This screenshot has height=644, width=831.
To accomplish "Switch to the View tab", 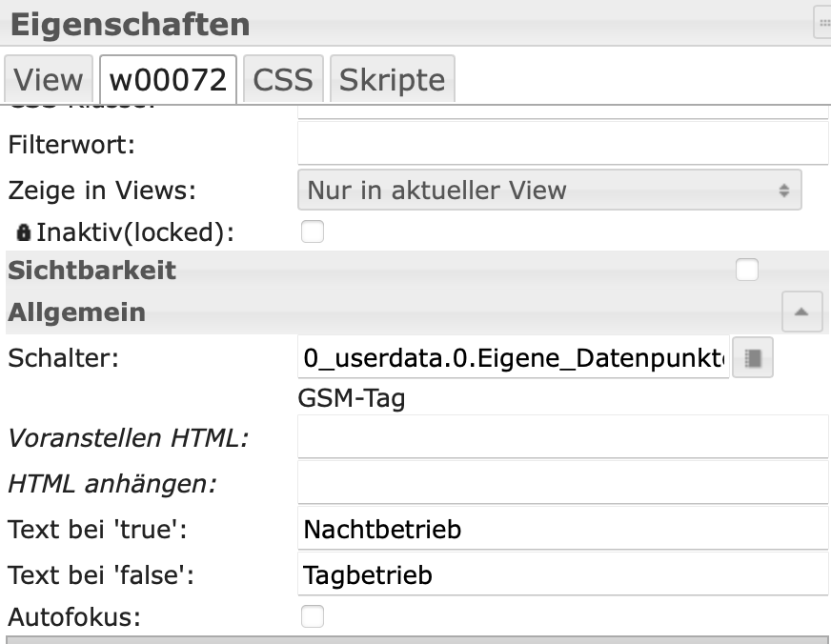I will pos(49,80).
